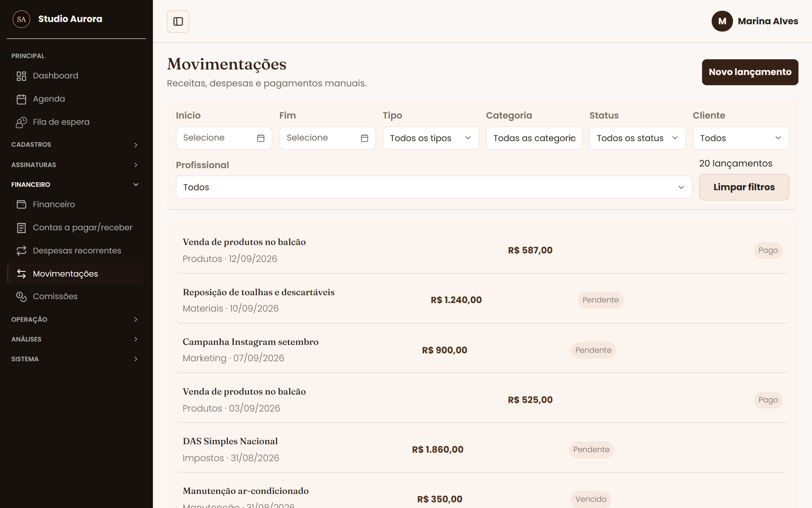
Task: Click Studio Aurora brand name
Action: click(x=70, y=19)
